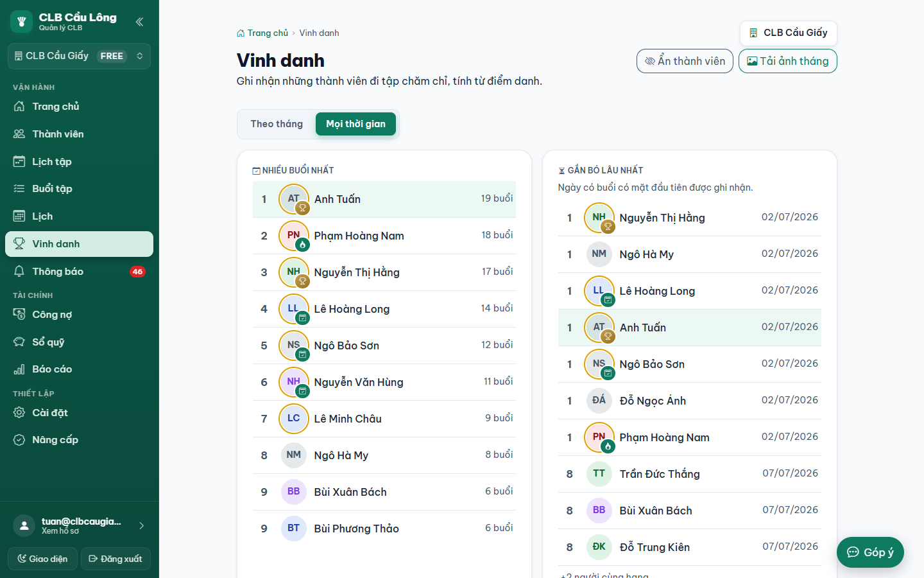Toggle Ẩn thành viên visibility
924x578 pixels.
pyautogui.click(x=685, y=61)
